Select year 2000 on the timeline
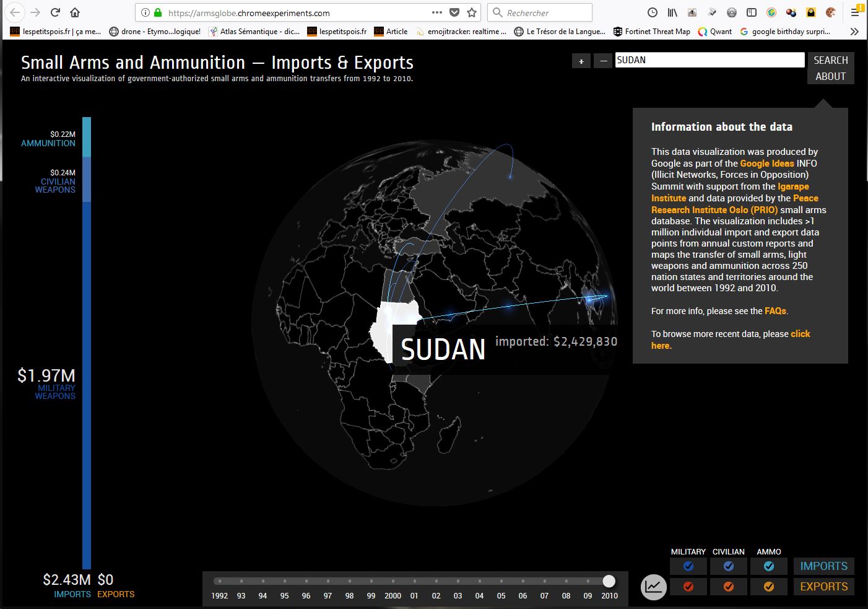 click(393, 582)
